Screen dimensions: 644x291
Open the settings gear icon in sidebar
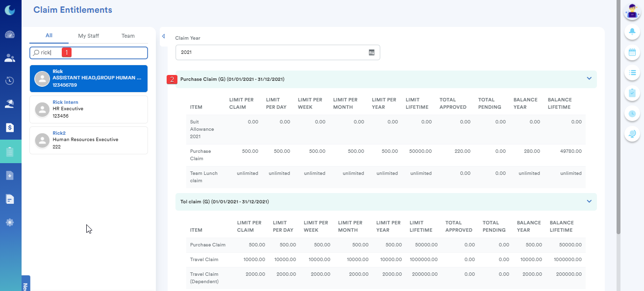click(x=10, y=222)
